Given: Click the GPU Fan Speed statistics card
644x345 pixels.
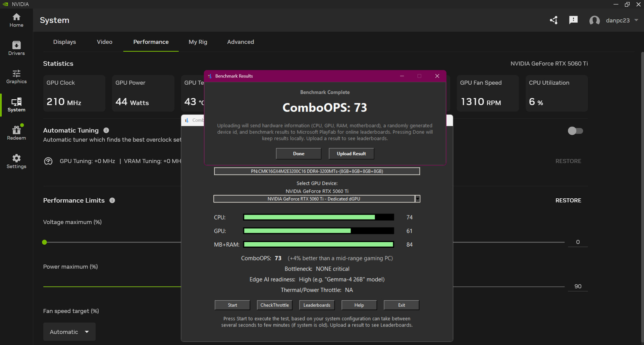Looking at the screenshot, I should tap(488, 93).
